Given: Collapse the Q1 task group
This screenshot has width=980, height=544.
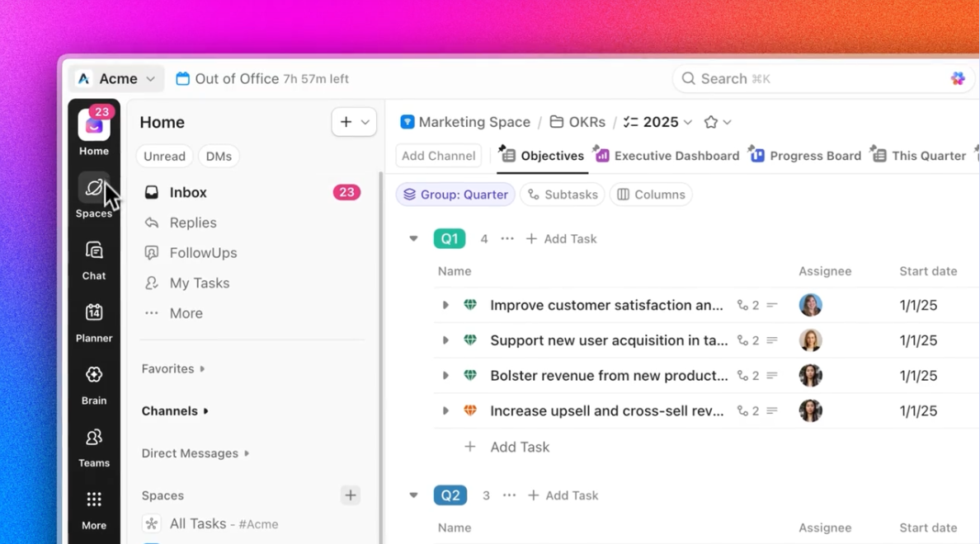Looking at the screenshot, I should [x=412, y=238].
